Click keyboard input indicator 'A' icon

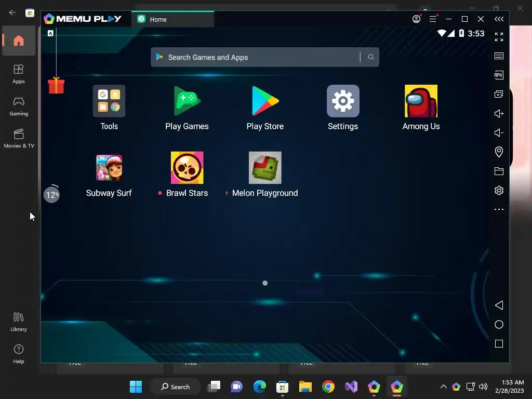(x=50, y=33)
